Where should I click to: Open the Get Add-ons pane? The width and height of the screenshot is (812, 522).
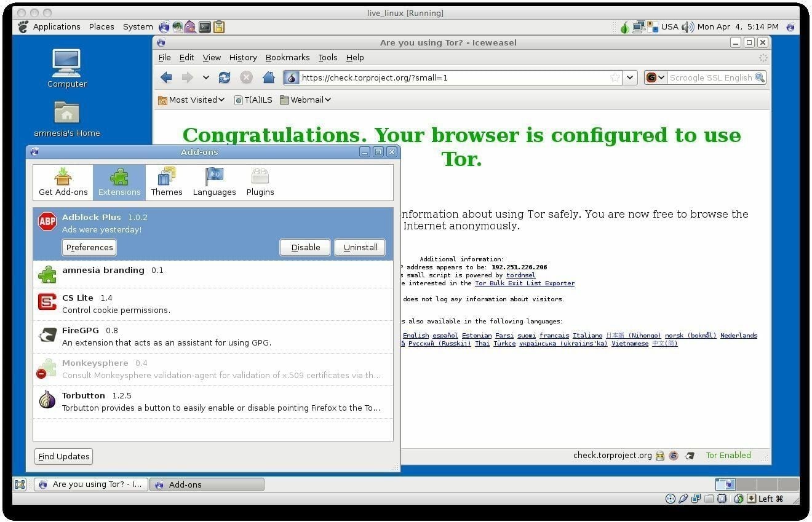click(x=63, y=182)
